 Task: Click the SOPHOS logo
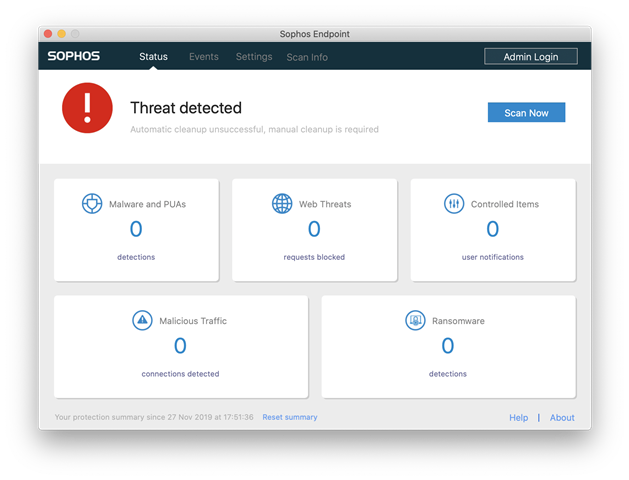(x=74, y=56)
